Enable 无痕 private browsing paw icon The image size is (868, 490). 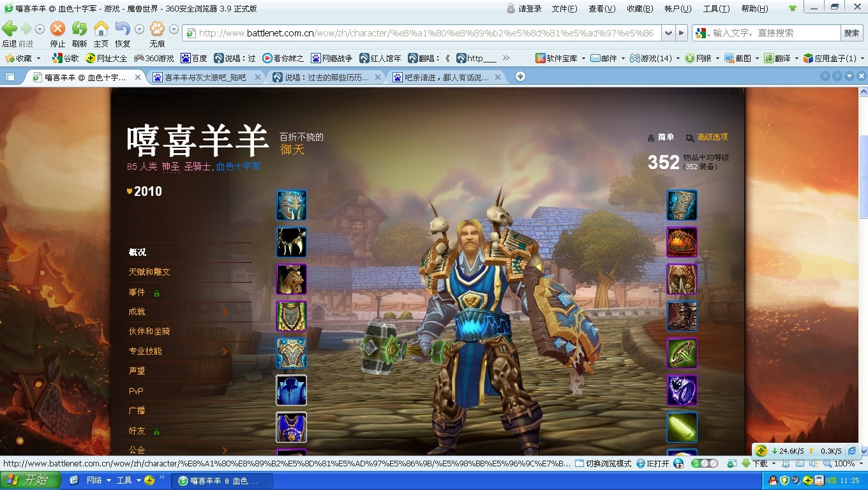pos(157,29)
